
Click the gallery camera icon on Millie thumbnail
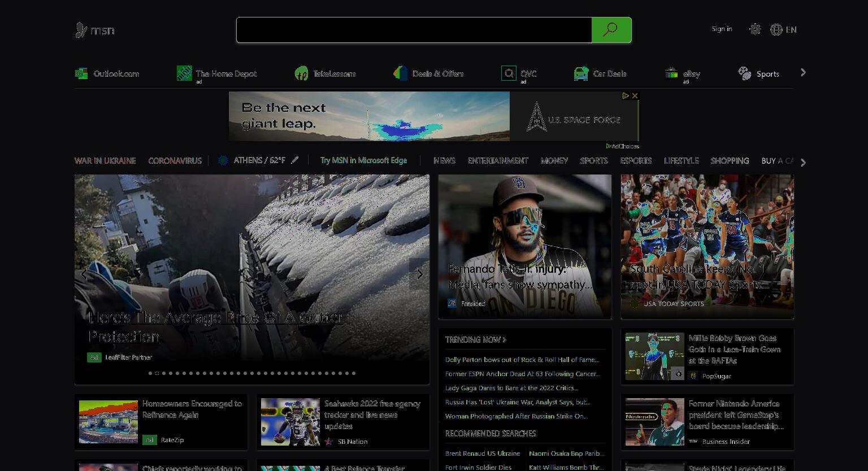tap(678, 374)
